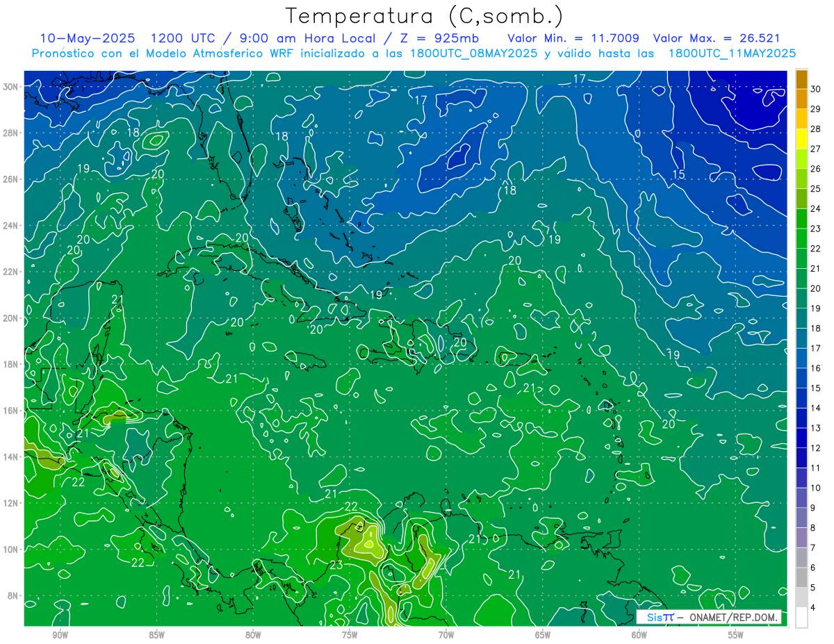Click the "26N" latitude axis label
Viewport: 834px width, 644px height.
point(11,179)
